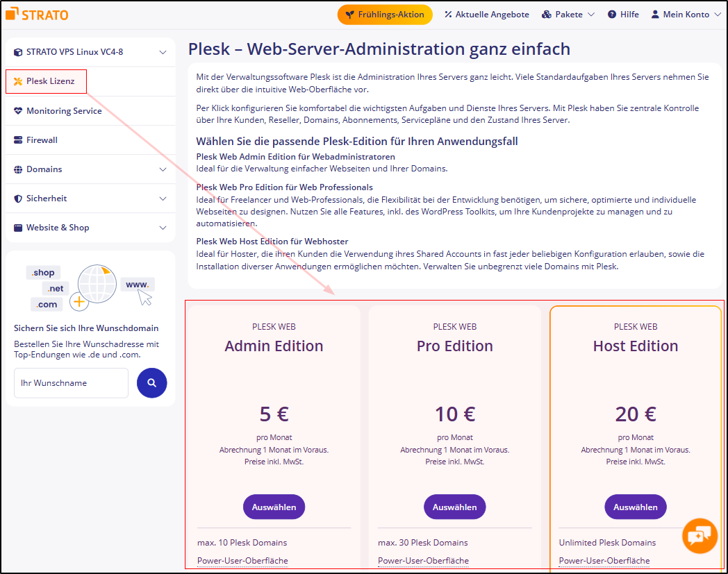
Task: Click the Domains globe icon
Action: pyautogui.click(x=18, y=169)
